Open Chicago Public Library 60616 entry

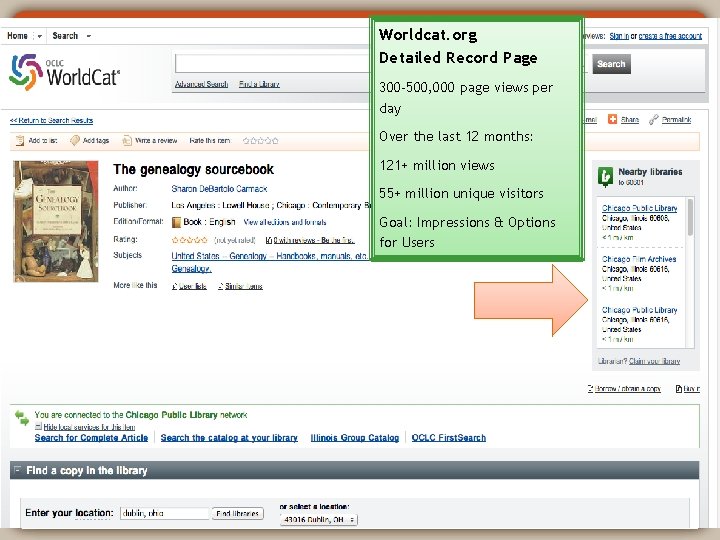pos(639,310)
